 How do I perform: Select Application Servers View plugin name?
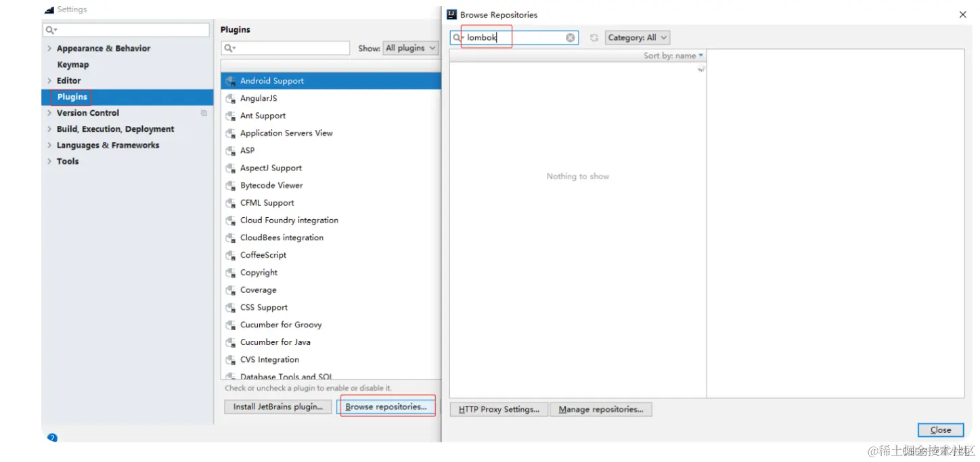click(286, 133)
